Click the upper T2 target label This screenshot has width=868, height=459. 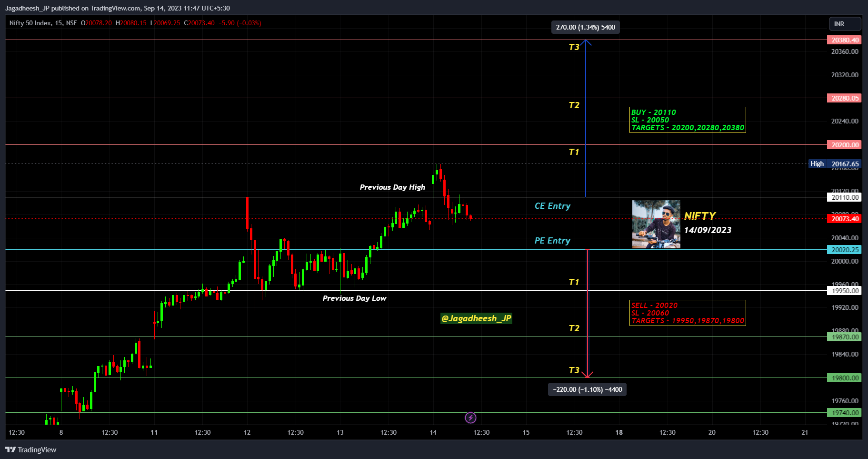pyautogui.click(x=574, y=105)
